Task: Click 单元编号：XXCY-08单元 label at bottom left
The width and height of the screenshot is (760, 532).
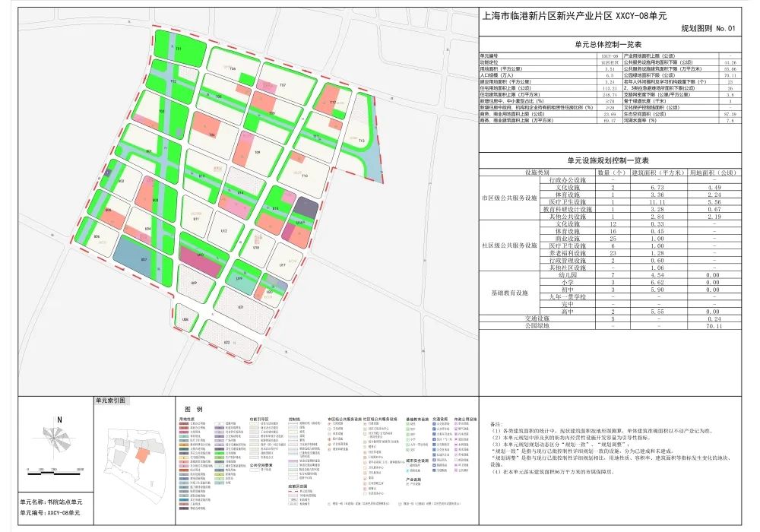Action: coord(50,512)
